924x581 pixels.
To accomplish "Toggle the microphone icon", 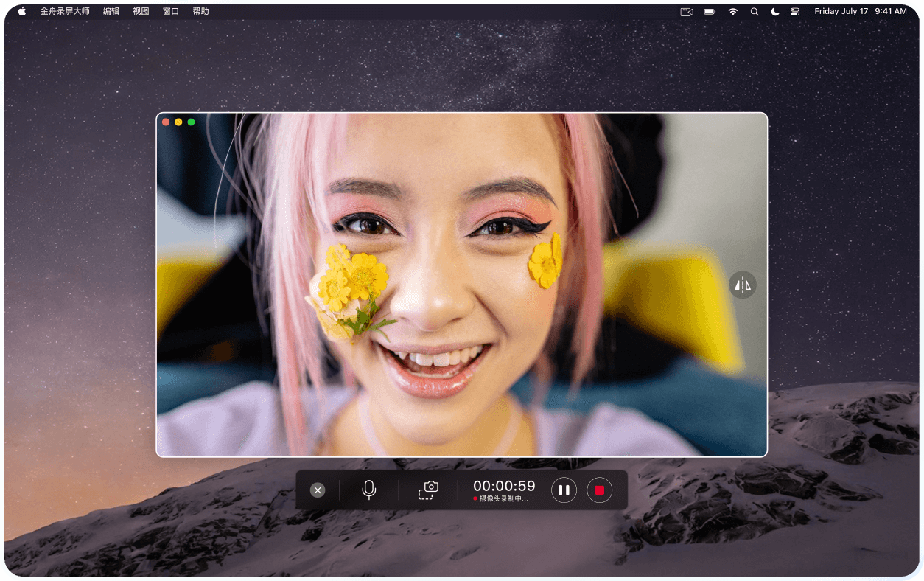I will click(369, 490).
